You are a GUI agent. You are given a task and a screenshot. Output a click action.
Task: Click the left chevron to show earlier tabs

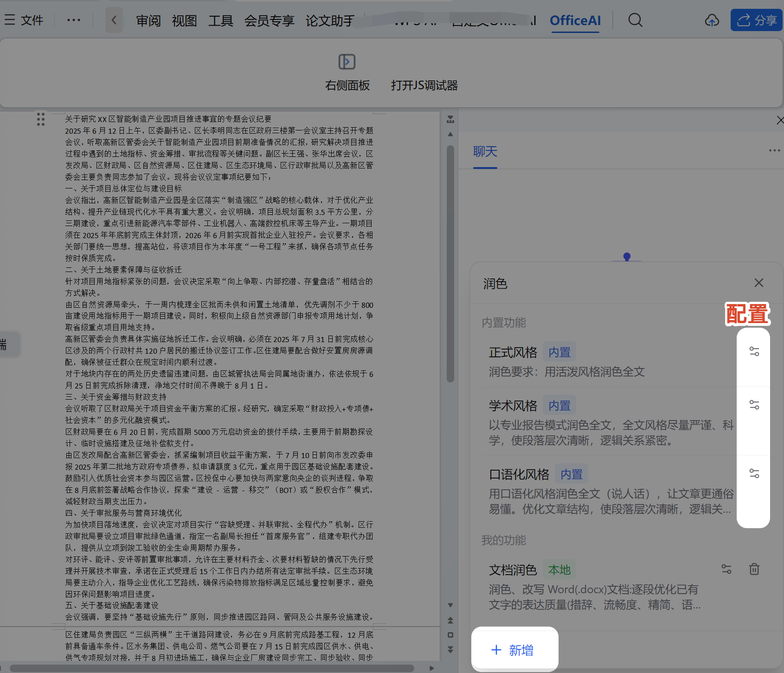(114, 20)
